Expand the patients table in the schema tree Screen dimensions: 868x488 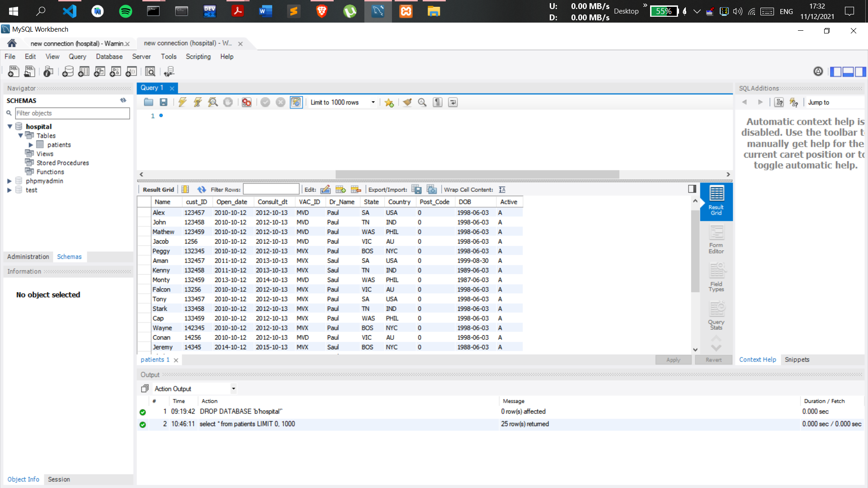(31, 145)
